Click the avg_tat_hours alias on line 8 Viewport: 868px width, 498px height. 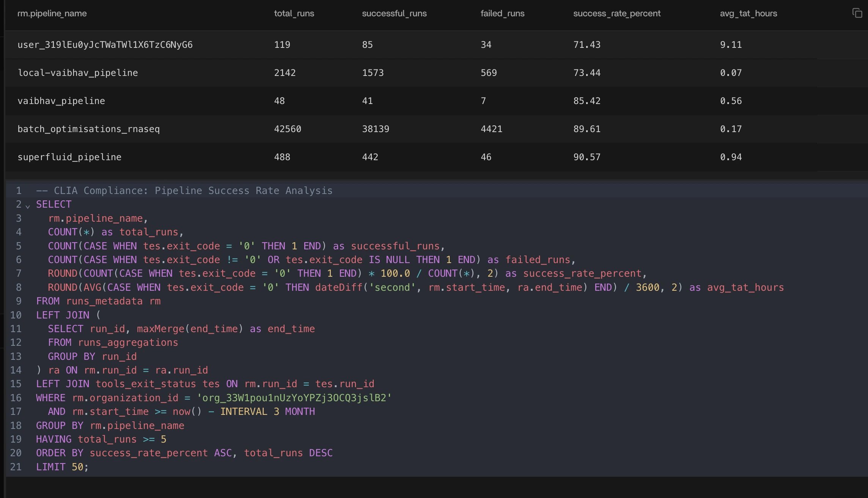pyautogui.click(x=745, y=287)
